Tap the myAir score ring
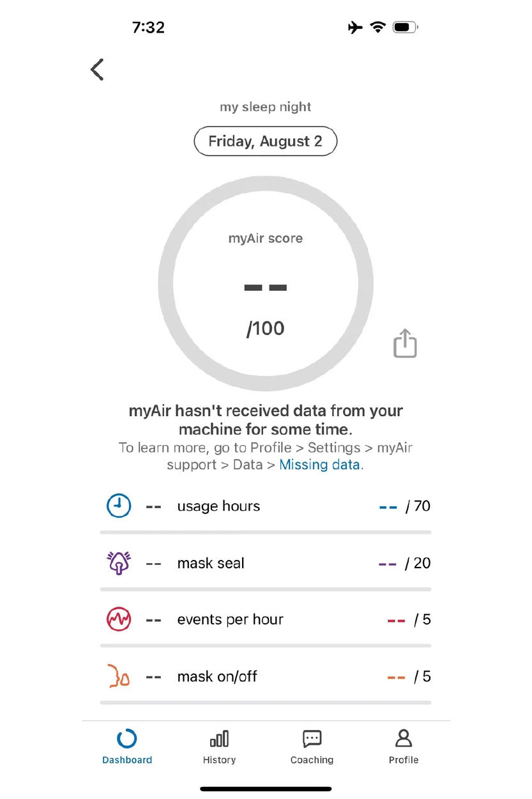This screenshot has width=532, height=799. tap(266, 284)
